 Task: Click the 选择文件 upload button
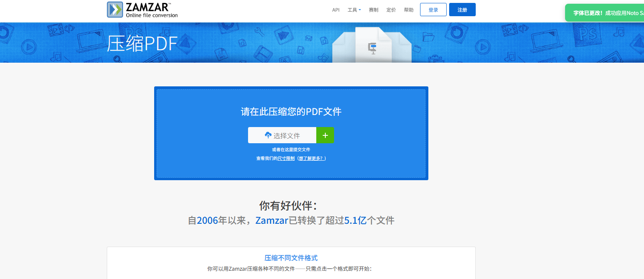[x=282, y=135]
